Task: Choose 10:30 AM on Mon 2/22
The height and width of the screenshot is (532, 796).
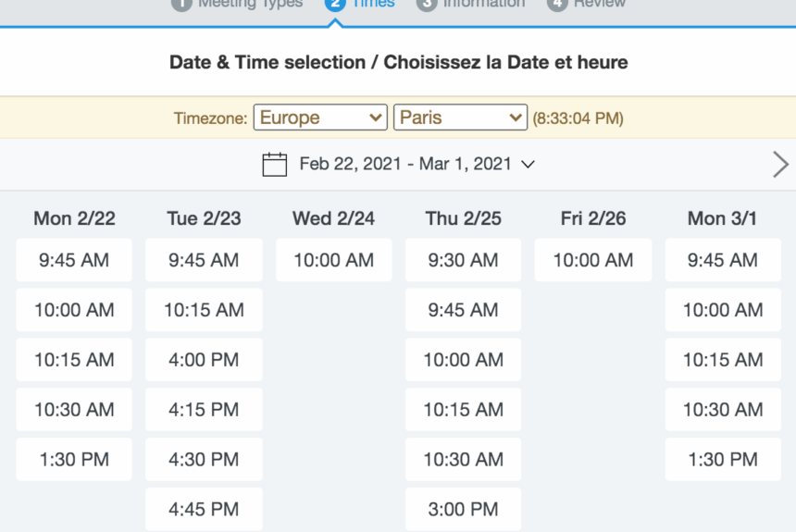Action: click(74, 409)
